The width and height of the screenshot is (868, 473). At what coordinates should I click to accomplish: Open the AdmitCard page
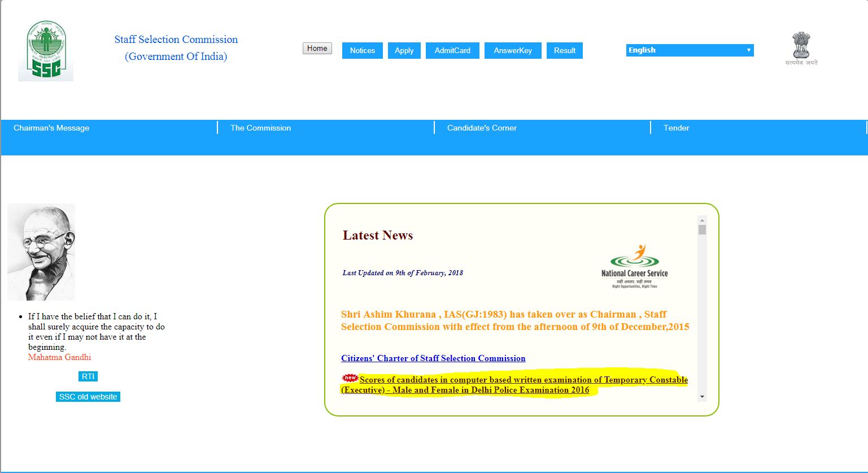(452, 50)
